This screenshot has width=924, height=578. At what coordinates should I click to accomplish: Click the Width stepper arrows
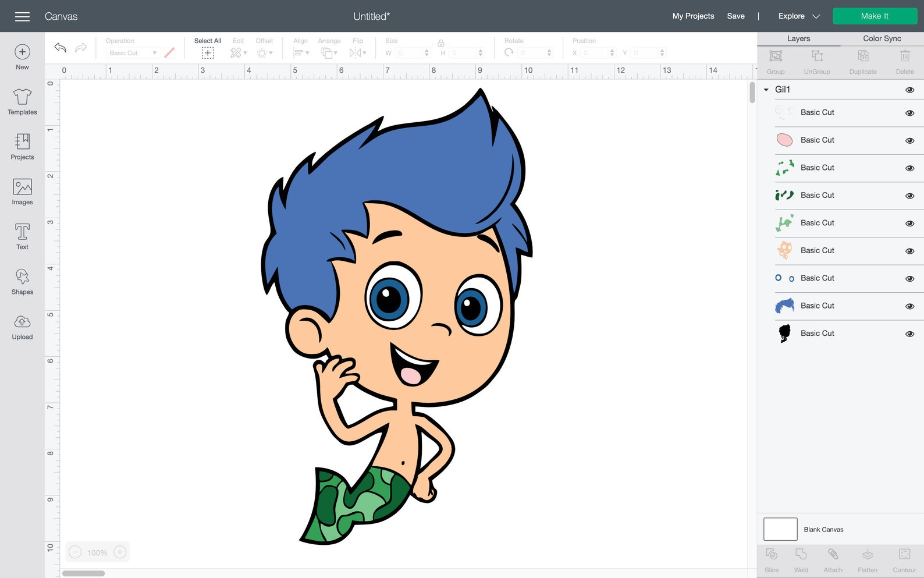427,53
